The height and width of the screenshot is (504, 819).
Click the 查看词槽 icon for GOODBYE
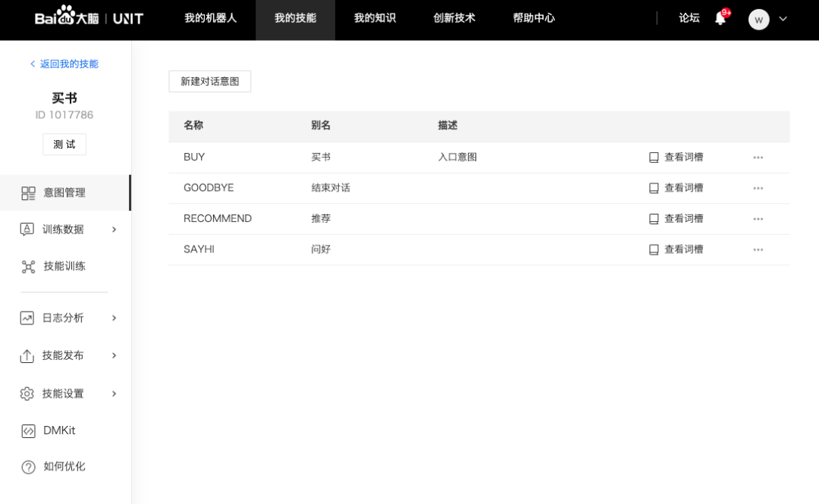point(654,189)
